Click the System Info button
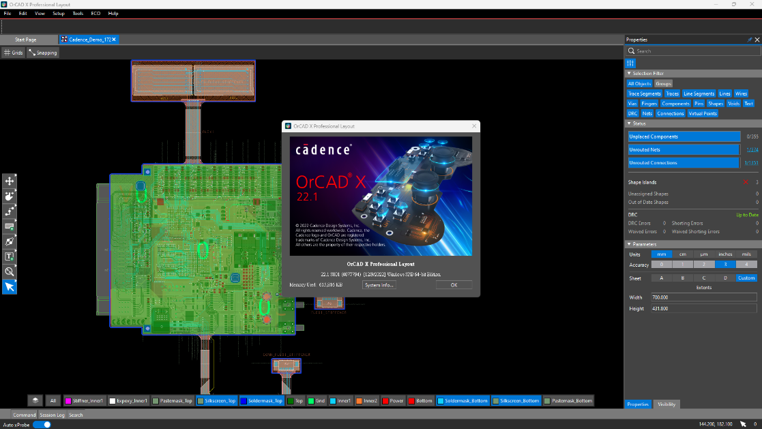Viewport: 762px width, 429px height. tap(379, 285)
